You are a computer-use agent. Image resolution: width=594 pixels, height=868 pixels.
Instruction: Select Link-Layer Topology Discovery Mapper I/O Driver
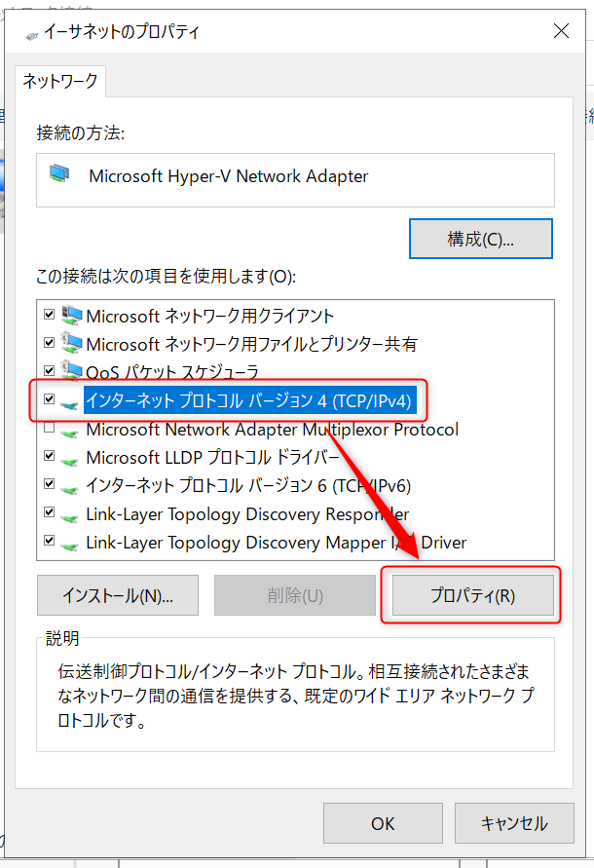(x=276, y=542)
